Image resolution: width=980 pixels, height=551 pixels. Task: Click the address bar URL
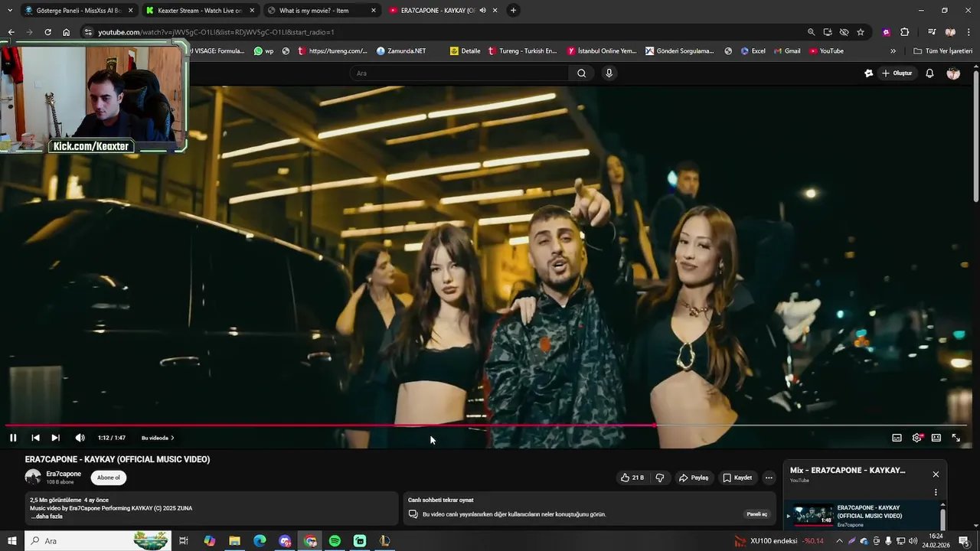pos(216,32)
